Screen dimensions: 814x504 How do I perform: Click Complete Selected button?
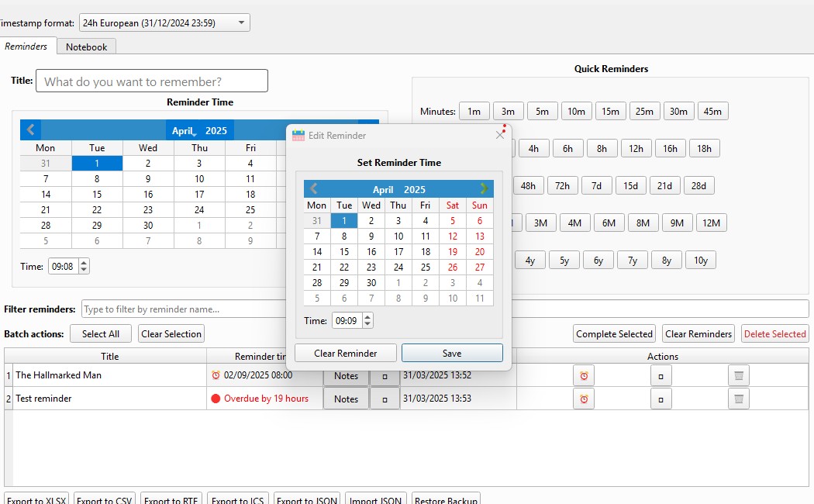(x=614, y=333)
